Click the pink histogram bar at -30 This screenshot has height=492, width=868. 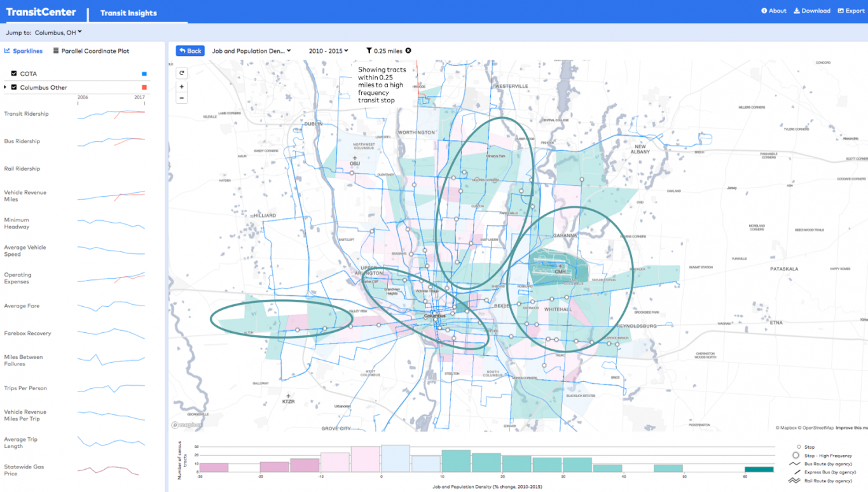(x=214, y=468)
